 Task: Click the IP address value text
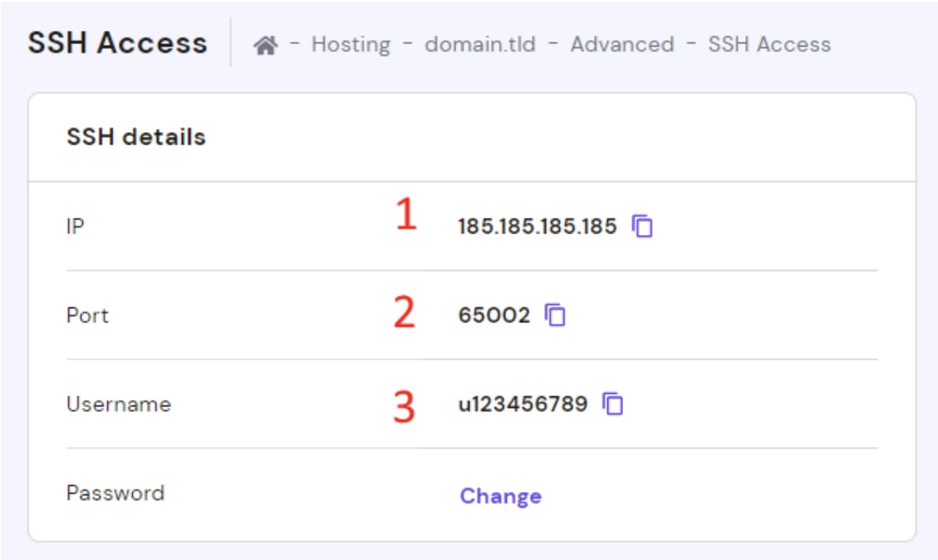click(x=537, y=226)
